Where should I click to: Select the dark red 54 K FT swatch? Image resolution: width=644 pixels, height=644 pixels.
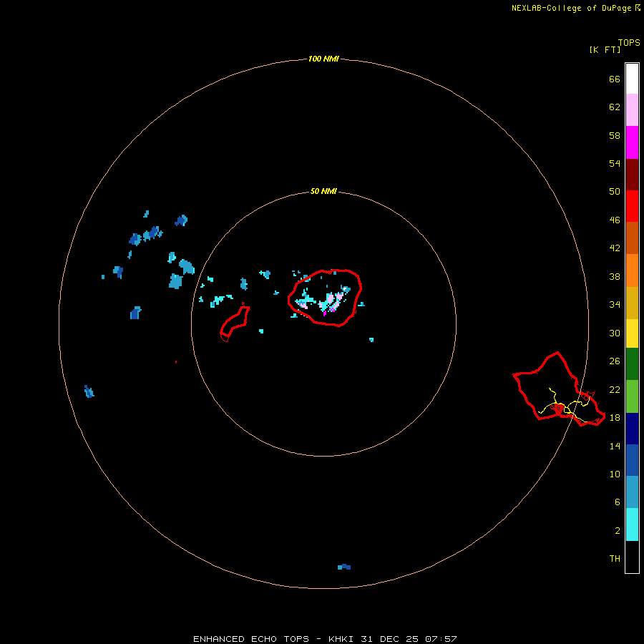[x=632, y=175]
